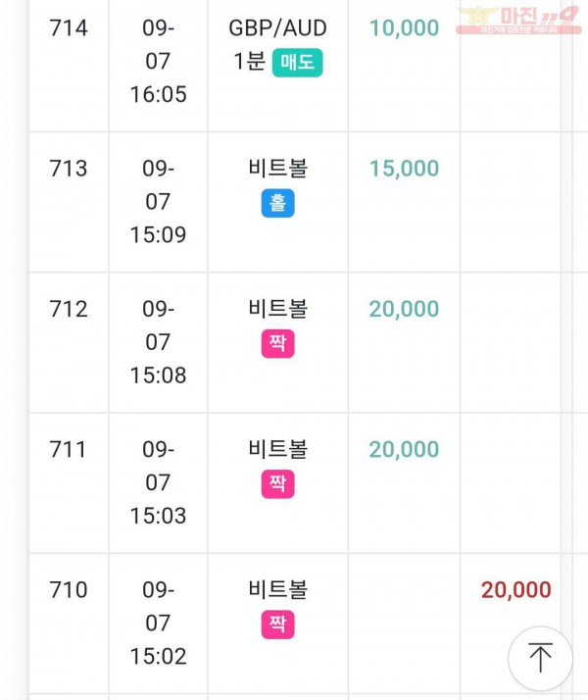Select row number 713

[x=69, y=169]
